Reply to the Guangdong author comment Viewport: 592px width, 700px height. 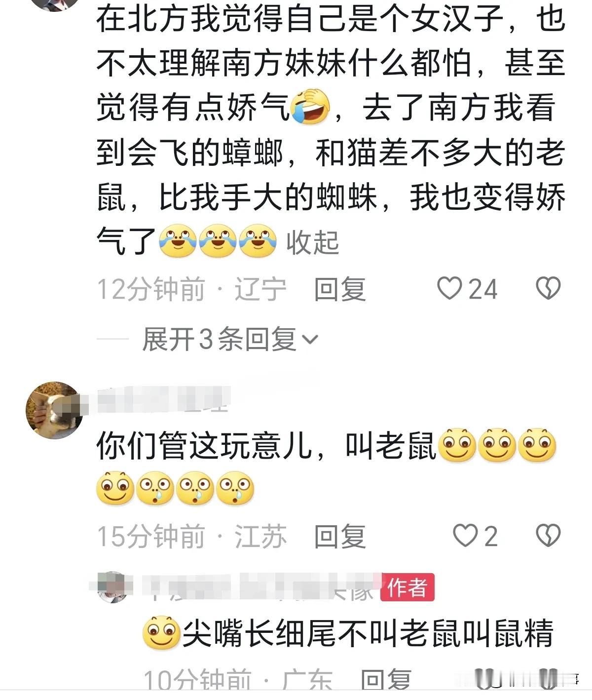tap(387, 680)
